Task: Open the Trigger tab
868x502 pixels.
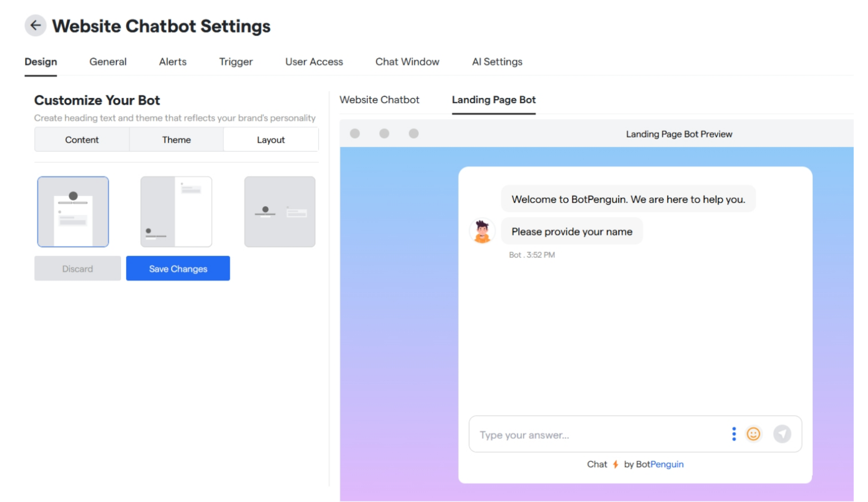Action: pyautogui.click(x=236, y=61)
